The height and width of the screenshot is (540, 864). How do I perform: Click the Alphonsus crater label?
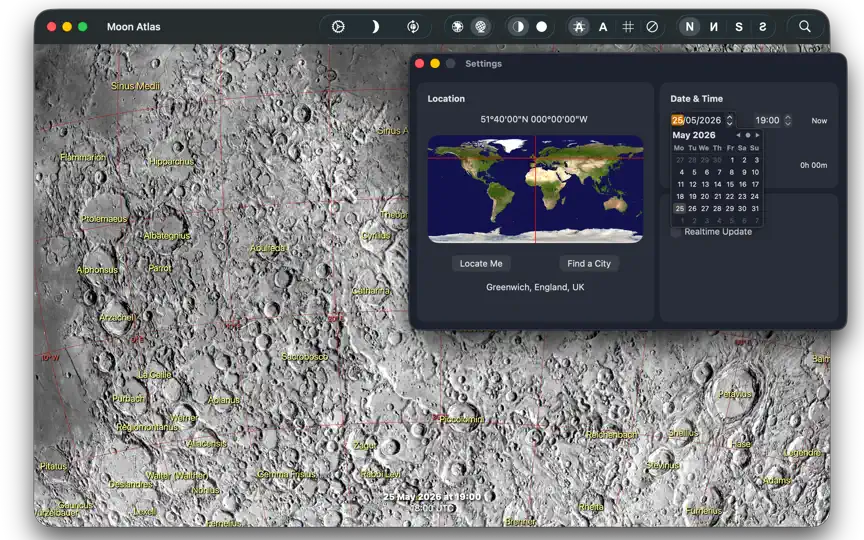click(97, 270)
